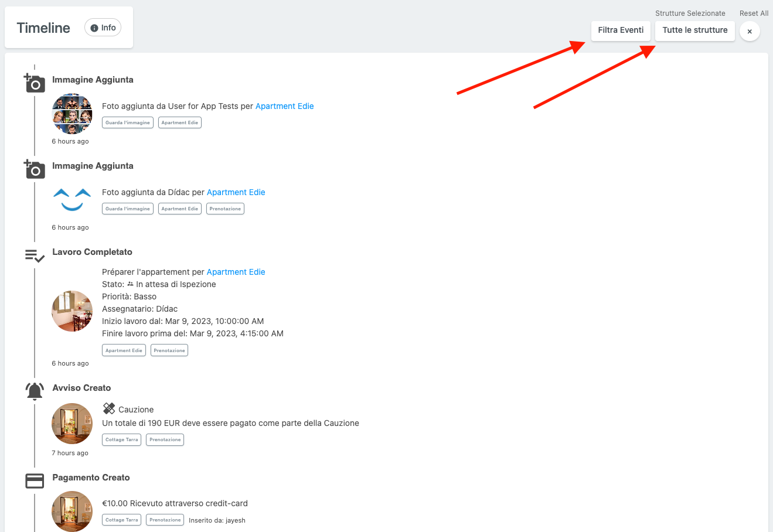Click Guarda l'immagine on the first photo event
Viewport: 773px width, 532px height.
[x=127, y=122]
